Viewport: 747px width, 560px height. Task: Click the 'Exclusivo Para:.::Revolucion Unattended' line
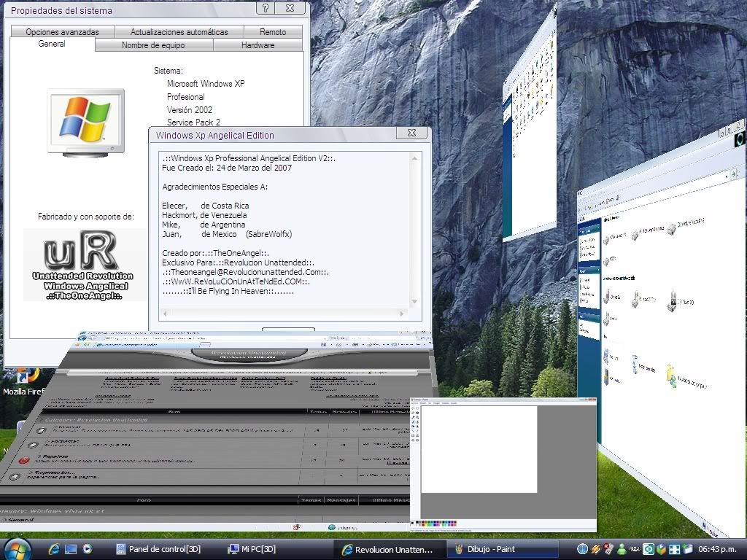tap(239, 262)
